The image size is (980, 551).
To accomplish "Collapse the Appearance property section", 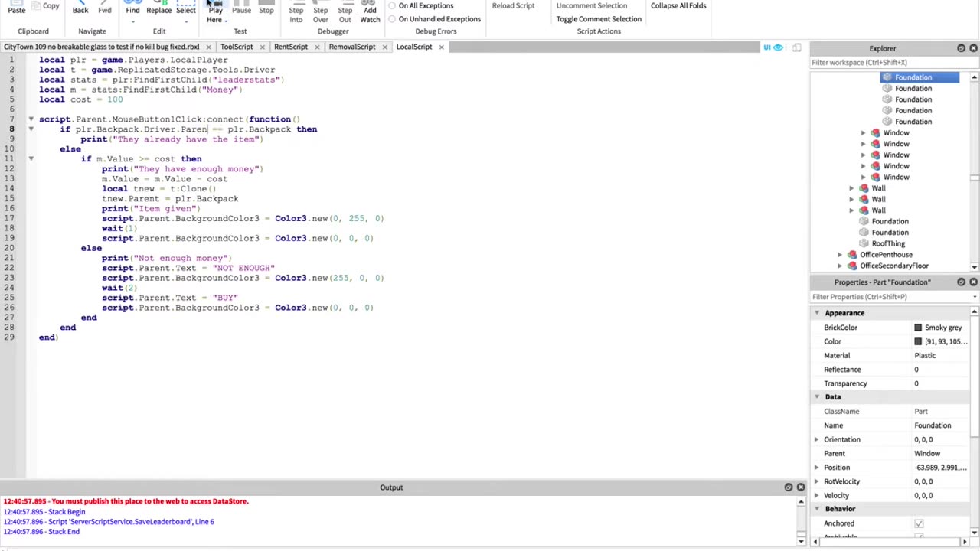I will point(816,313).
